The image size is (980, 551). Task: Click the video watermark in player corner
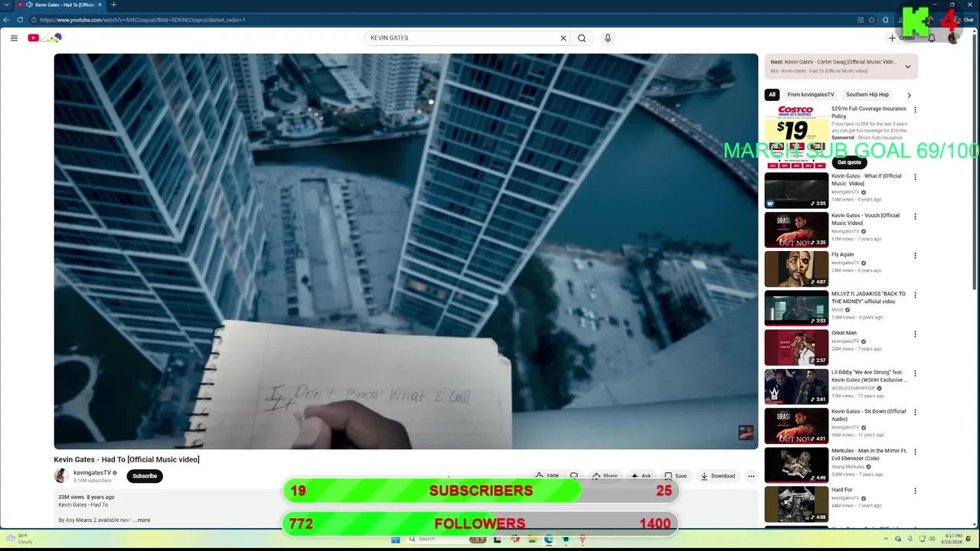click(x=746, y=433)
